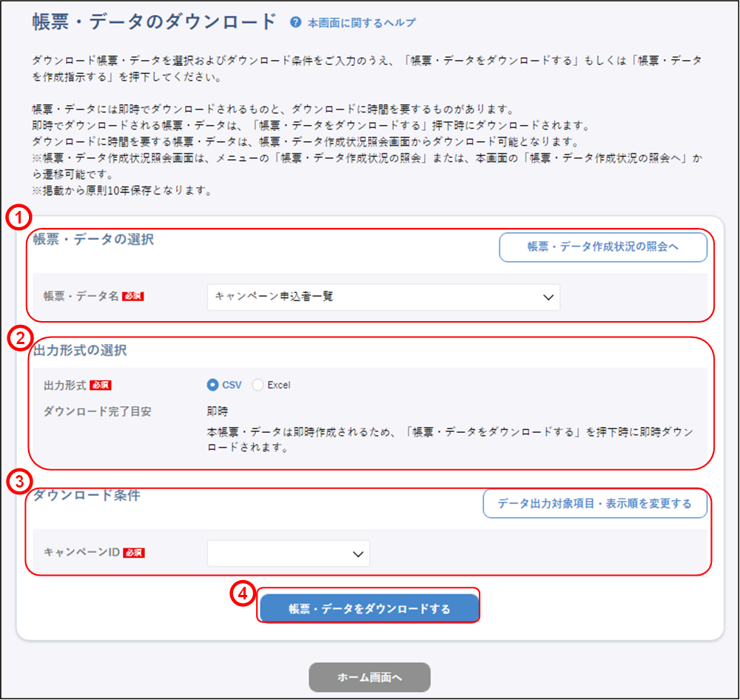
Task: Expand the キャンペーンID dropdown chevron
Action: [358, 553]
